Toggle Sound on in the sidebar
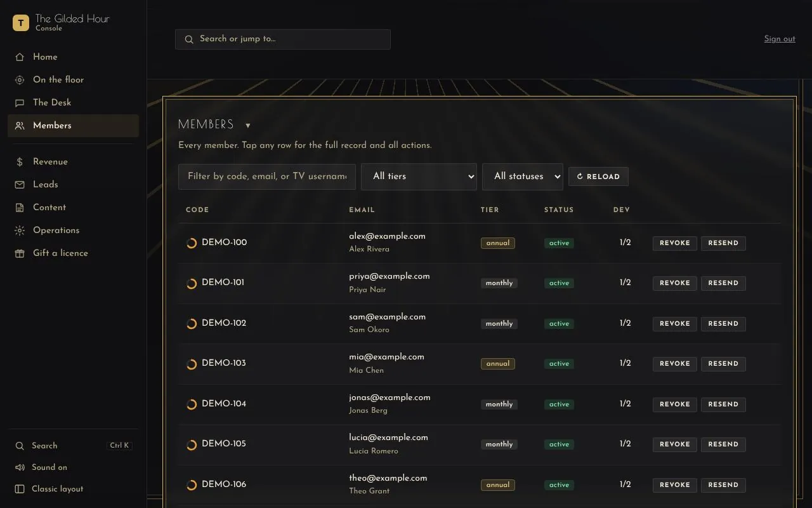Image resolution: width=812 pixels, height=508 pixels. coord(73,467)
